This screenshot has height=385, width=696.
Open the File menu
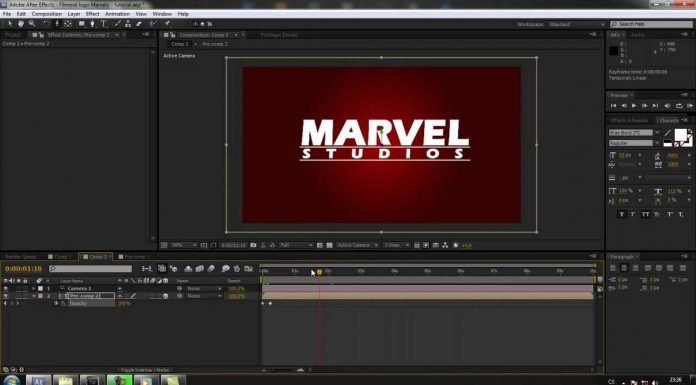click(x=7, y=14)
